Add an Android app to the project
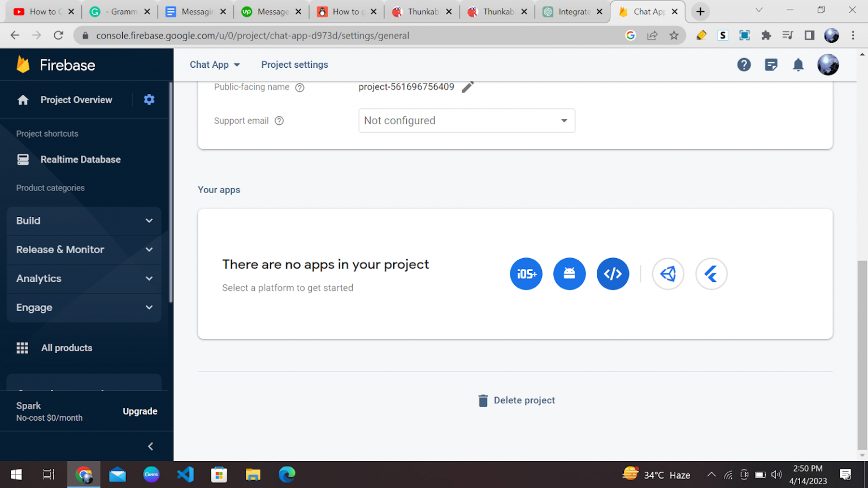The height and width of the screenshot is (488, 868). point(569,273)
